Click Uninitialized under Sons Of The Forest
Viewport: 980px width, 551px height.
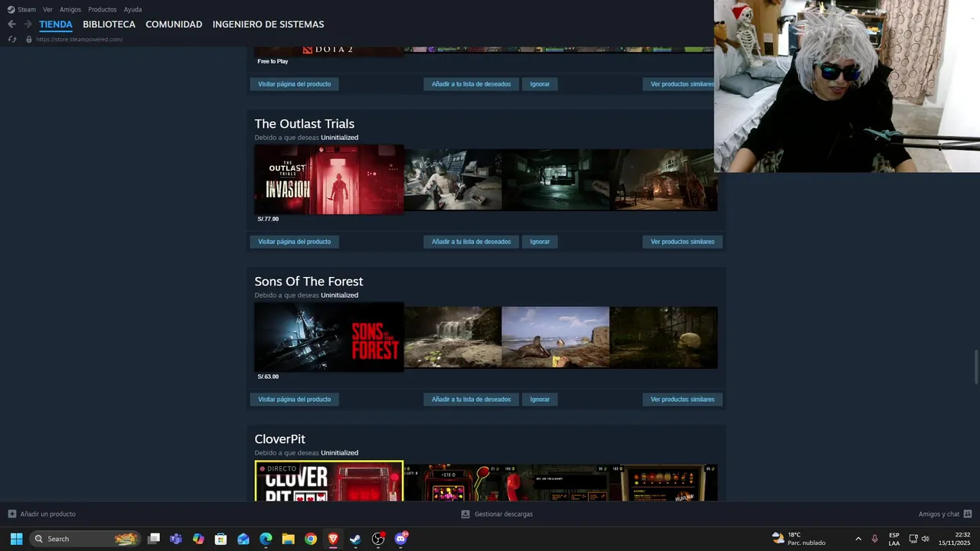pos(339,295)
